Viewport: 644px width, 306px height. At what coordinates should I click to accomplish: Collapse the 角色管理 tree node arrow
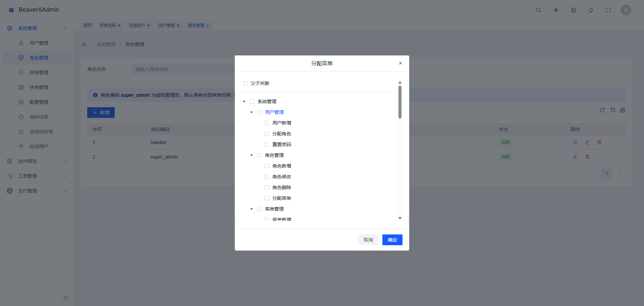[x=252, y=155]
